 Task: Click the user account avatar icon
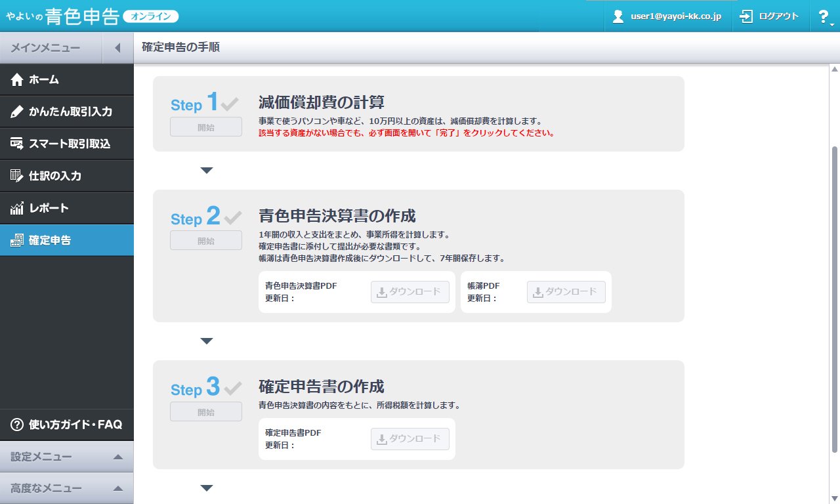[618, 16]
